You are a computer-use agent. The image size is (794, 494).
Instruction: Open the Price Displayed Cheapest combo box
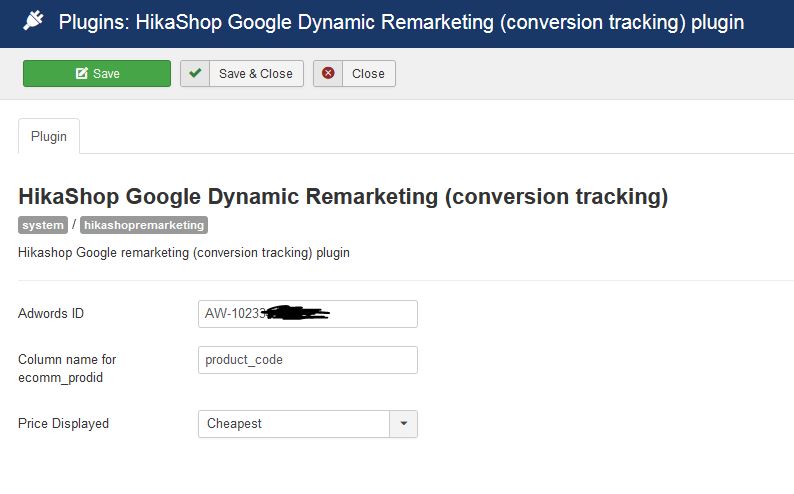coord(293,424)
